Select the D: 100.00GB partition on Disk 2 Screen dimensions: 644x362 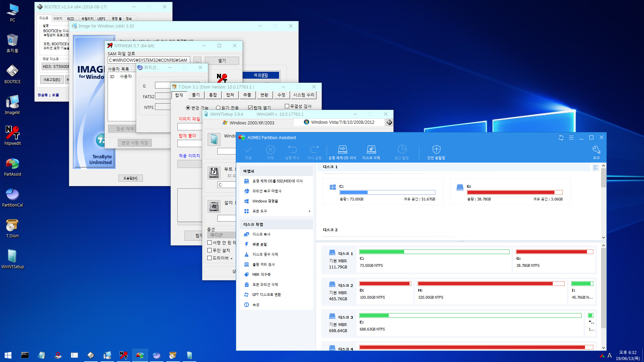385,292
